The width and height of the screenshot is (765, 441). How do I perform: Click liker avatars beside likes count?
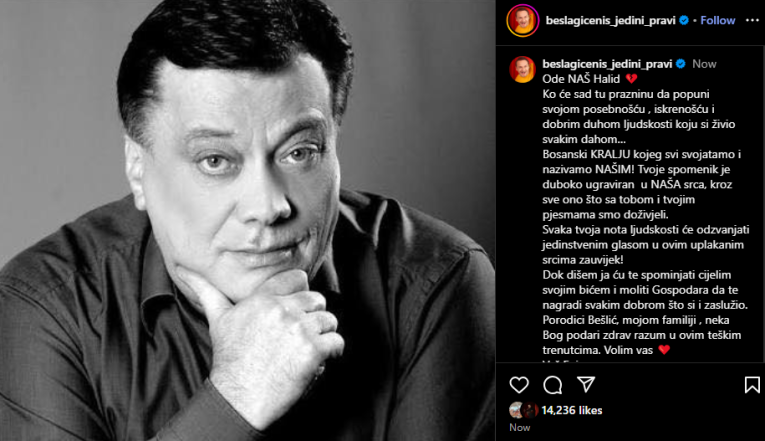tap(523, 410)
